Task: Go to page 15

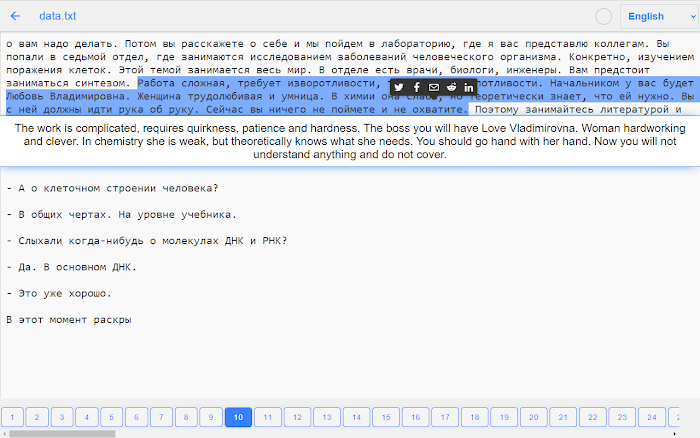Action: tap(386, 417)
